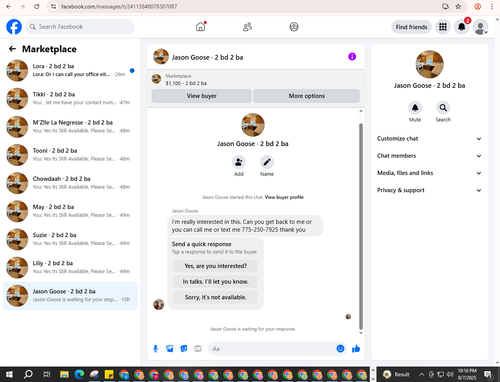Mute conversation bell icon in info panel

tap(415, 108)
